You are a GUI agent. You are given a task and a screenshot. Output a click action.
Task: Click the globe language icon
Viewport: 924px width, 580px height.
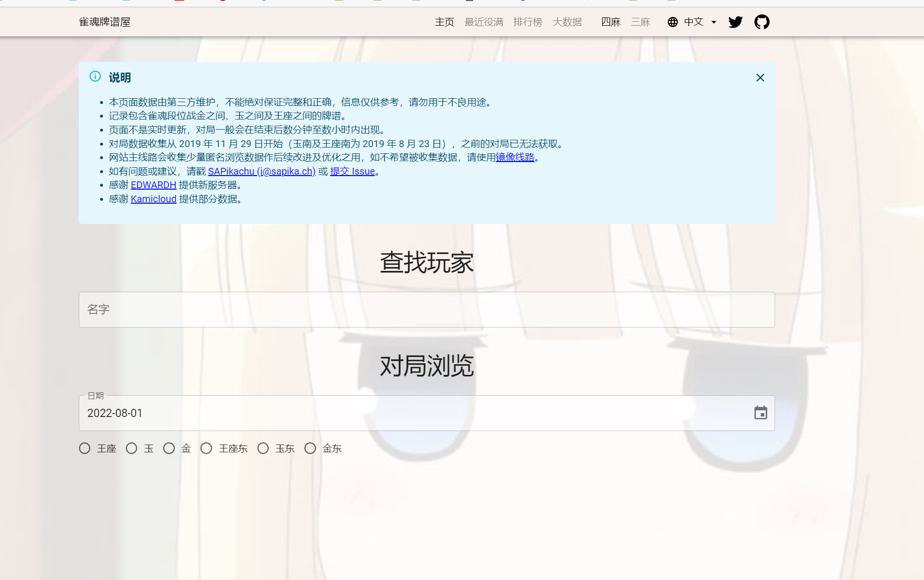[x=673, y=22]
